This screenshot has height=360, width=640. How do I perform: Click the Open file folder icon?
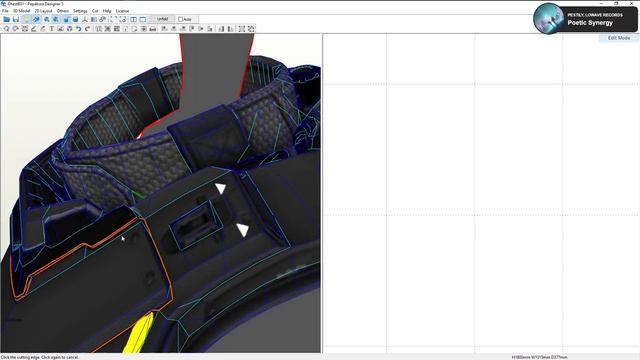(x=7, y=19)
